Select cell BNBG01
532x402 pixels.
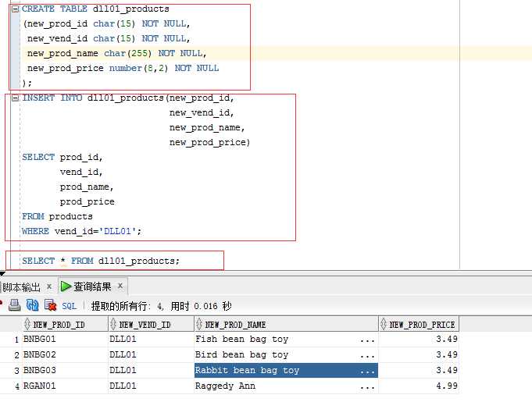pos(65,340)
